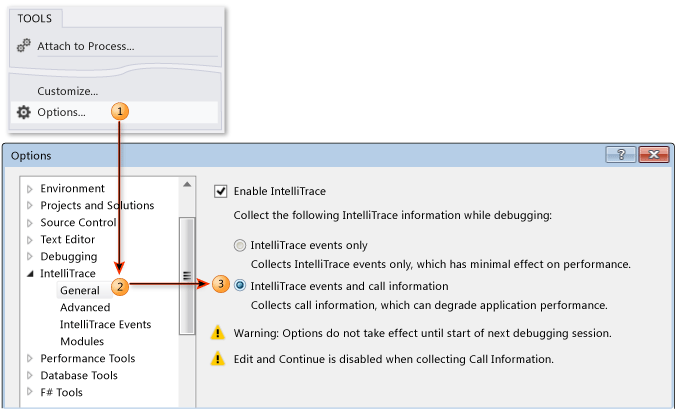Click 'Collects call information' description text
675x410 pixels.
(429, 305)
